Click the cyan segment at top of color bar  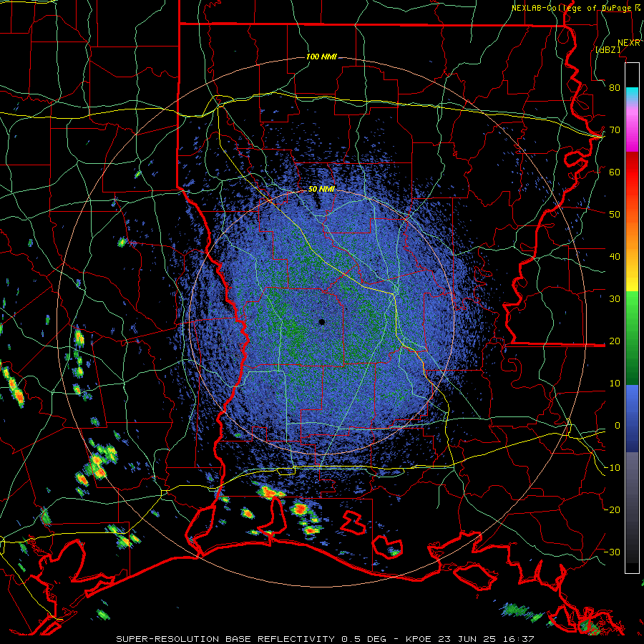(632, 94)
